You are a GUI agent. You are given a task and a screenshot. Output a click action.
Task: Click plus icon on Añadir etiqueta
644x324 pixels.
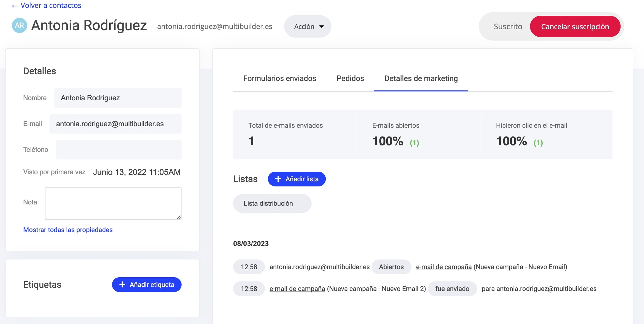click(x=122, y=285)
